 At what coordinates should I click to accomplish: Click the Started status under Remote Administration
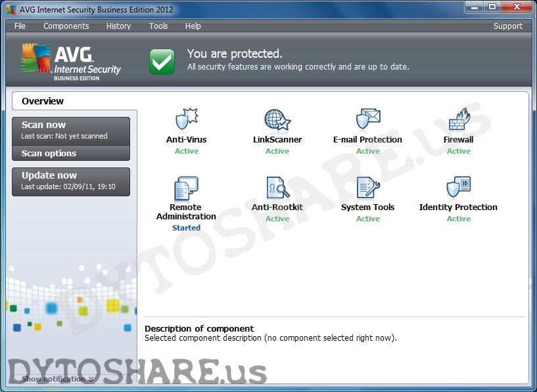pos(186,228)
